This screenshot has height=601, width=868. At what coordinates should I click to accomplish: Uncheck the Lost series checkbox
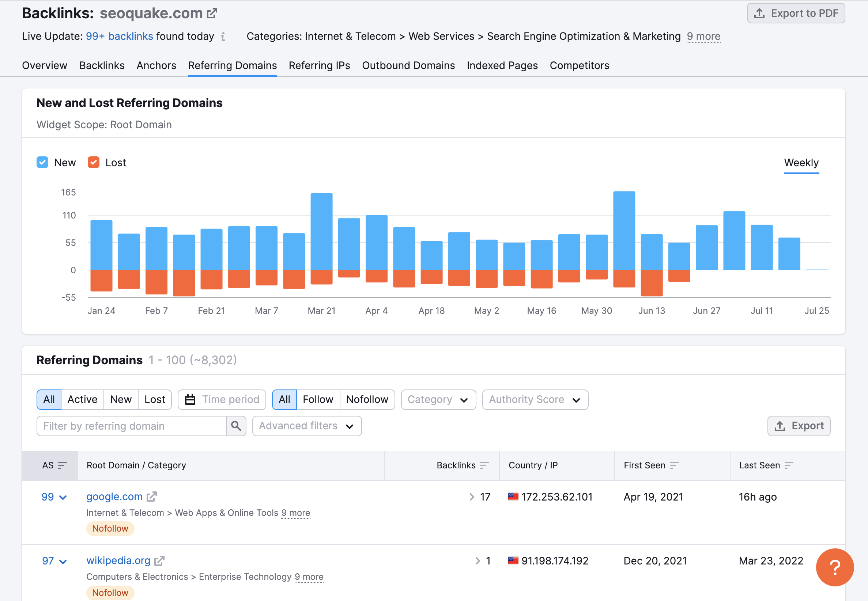(94, 163)
